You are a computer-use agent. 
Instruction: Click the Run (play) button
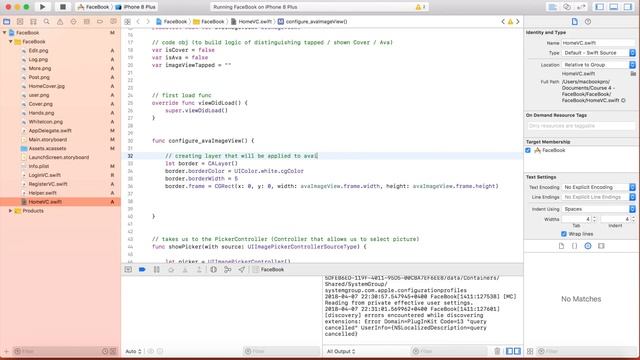[42, 7]
